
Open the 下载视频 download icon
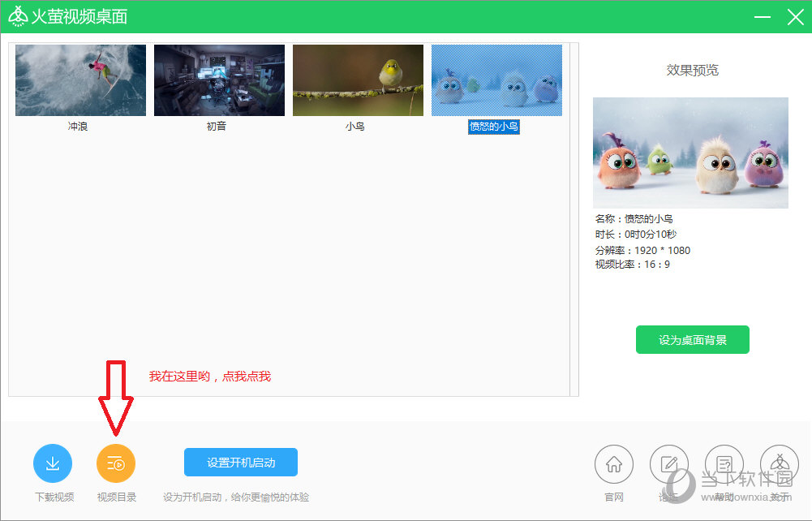(x=52, y=463)
